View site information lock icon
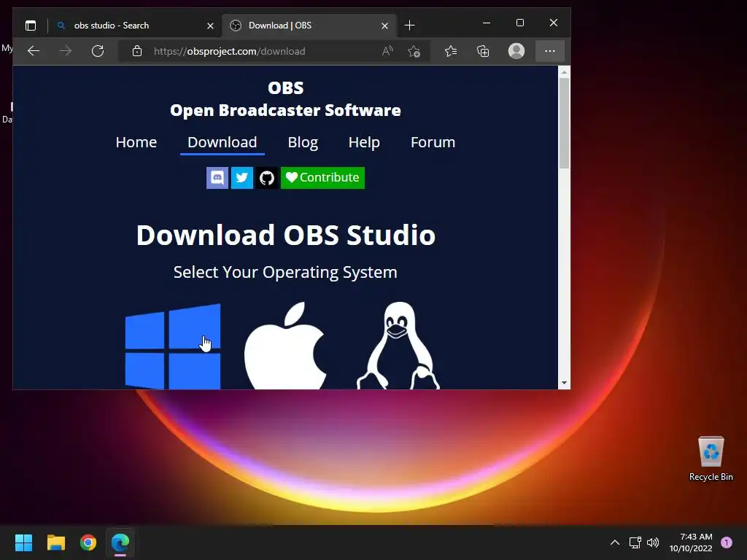The image size is (747, 560). (137, 51)
